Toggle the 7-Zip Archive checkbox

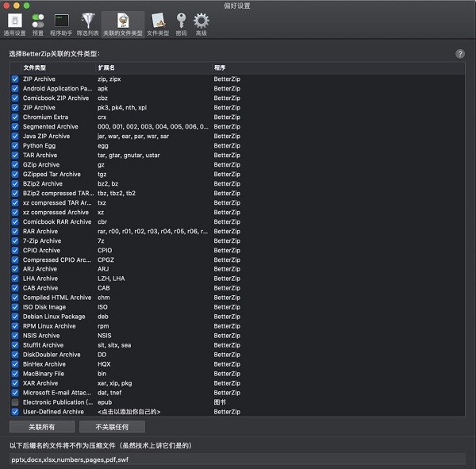(15, 240)
